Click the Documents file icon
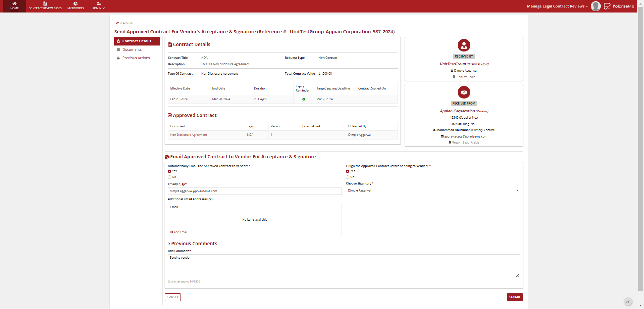This screenshot has width=644, height=309. pos(119,50)
